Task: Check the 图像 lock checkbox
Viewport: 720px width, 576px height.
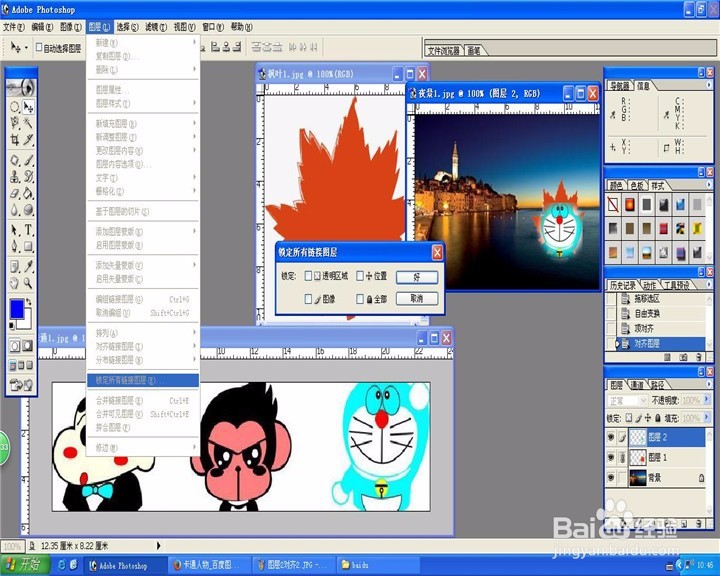Action: pos(309,299)
